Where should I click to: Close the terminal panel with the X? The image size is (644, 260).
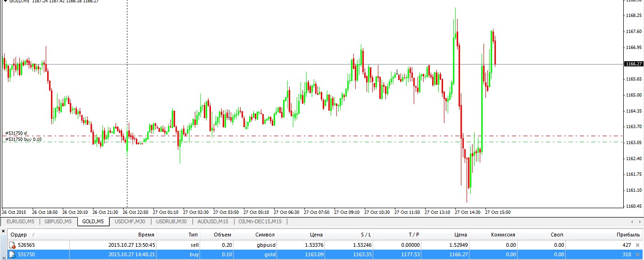pyautogui.click(x=4, y=231)
